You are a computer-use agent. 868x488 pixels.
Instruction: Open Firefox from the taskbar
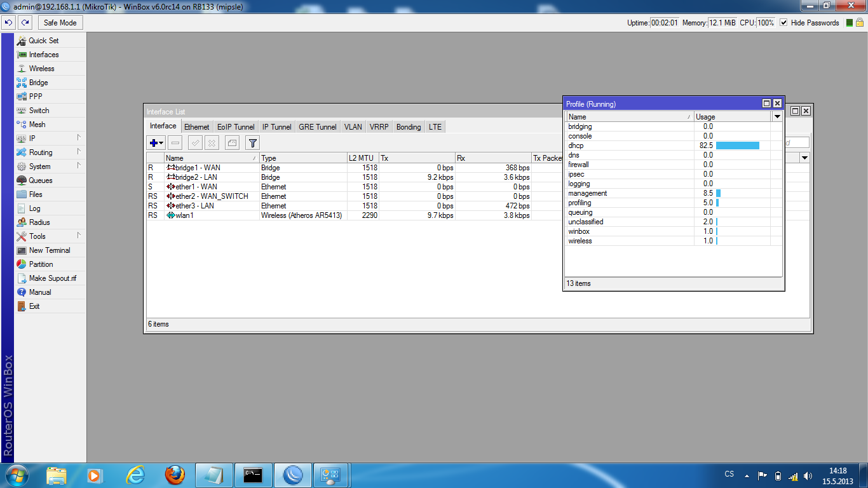click(x=175, y=475)
